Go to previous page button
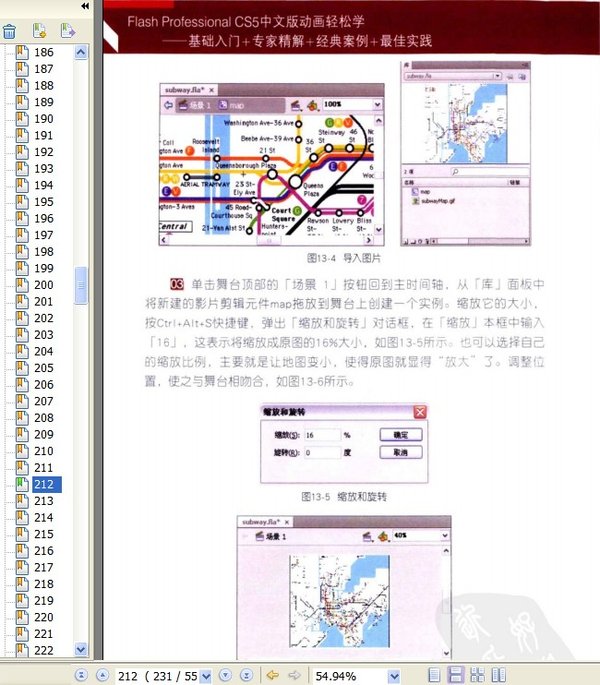This screenshot has height=685, width=600. click(102, 675)
